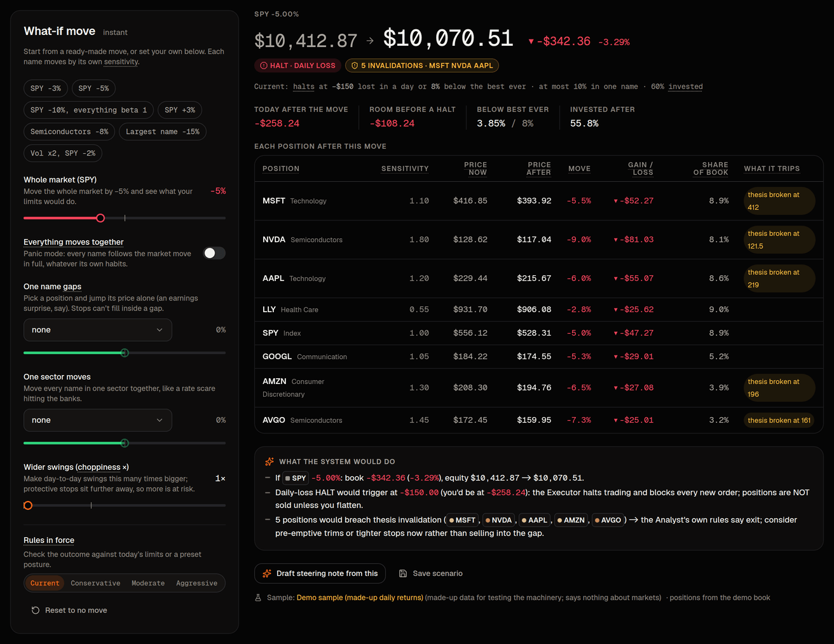Click the thesis broken at 121.5 chip
This screenshot has height=644, width=834.
click(779, 240)
